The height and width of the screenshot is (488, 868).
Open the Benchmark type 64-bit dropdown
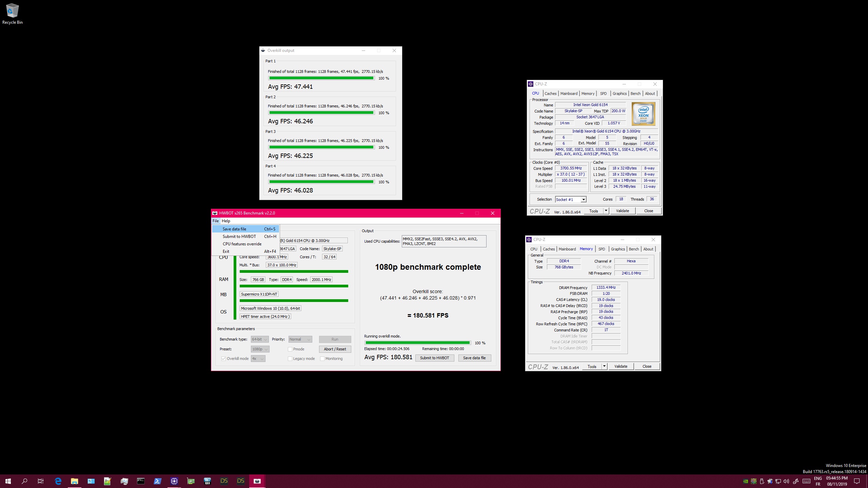pyautogui.click(x=260, y=339)
